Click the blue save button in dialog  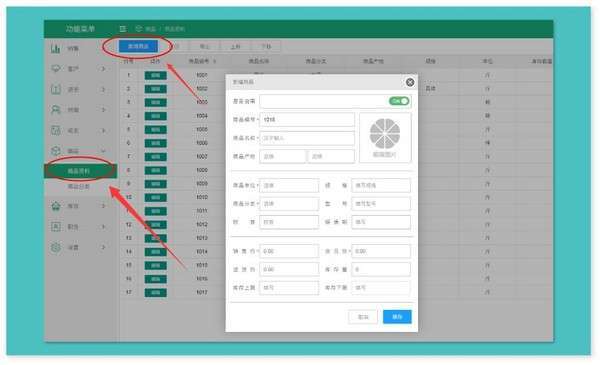(x=397, y=317)
